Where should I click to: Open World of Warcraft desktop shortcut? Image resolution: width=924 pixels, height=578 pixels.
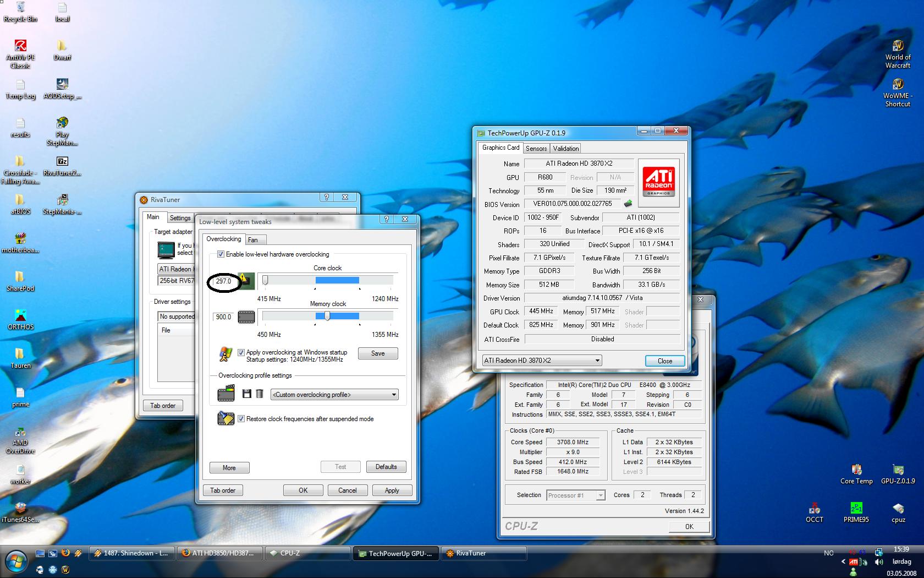898,54
